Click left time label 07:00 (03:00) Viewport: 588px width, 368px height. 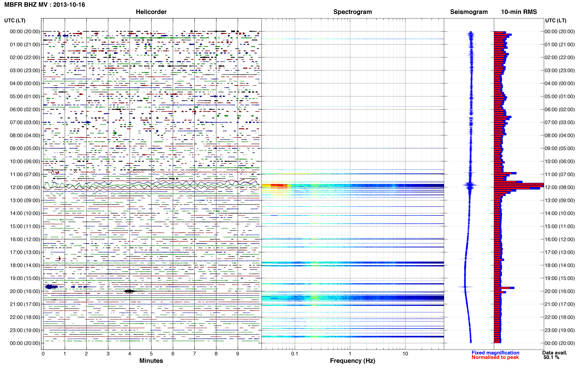point(25,122)
